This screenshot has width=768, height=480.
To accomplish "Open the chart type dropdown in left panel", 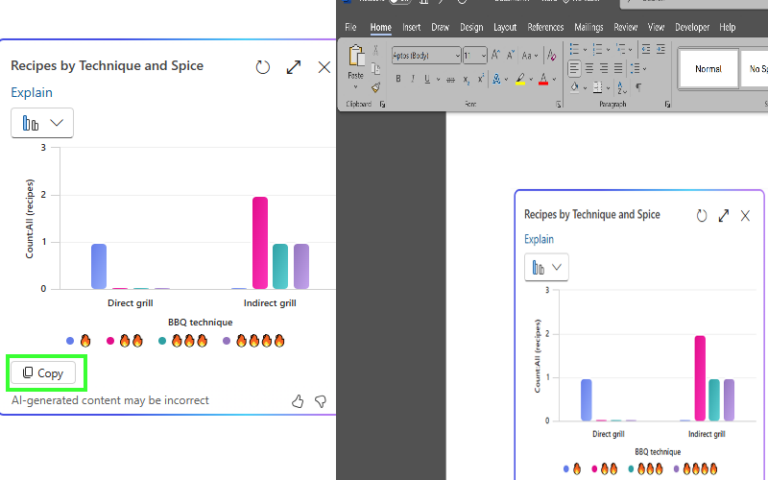I will 42,123.
